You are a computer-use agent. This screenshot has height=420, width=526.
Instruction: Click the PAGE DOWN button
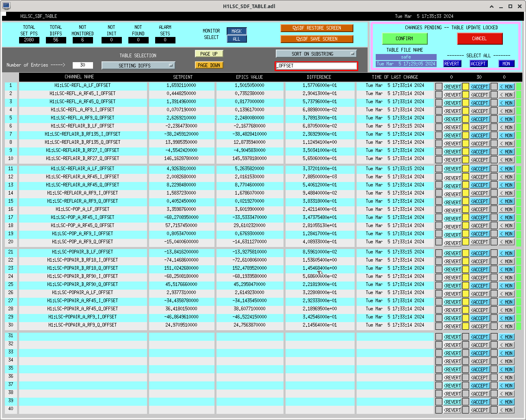point(209,65)
